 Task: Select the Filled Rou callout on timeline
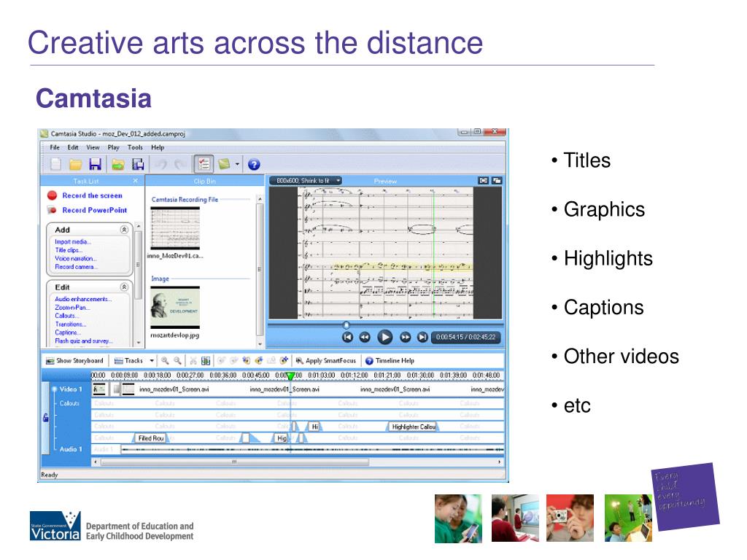point(150,438)
